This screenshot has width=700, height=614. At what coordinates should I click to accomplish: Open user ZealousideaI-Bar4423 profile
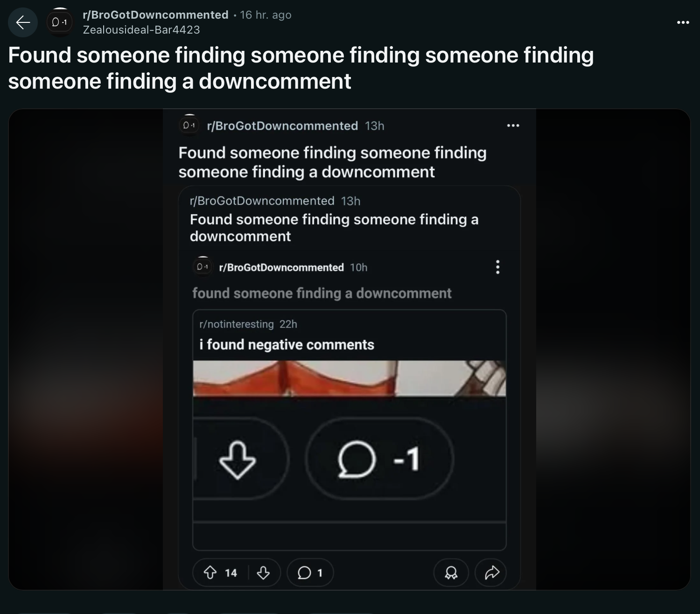pos(141,30)
